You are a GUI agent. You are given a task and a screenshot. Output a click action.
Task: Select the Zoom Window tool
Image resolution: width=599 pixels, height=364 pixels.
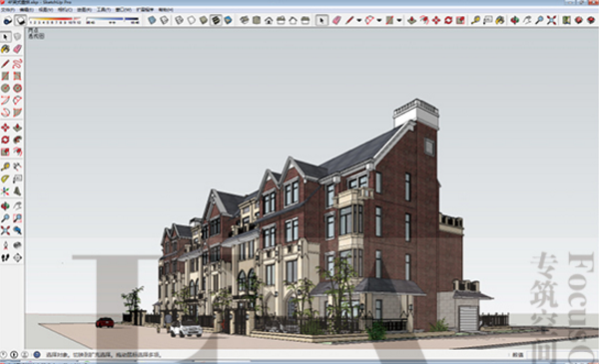pyautogui.click(x=17, y=218)
